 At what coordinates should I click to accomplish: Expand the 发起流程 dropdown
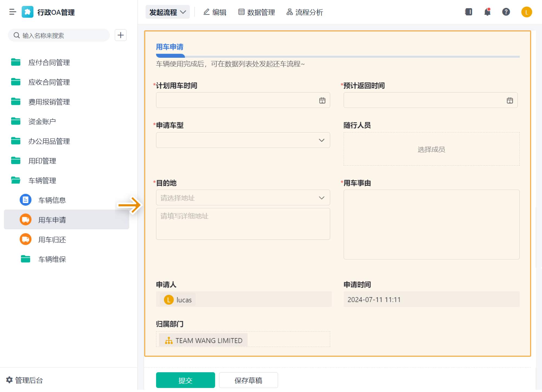pyautogui.click(x=167, y=12)
